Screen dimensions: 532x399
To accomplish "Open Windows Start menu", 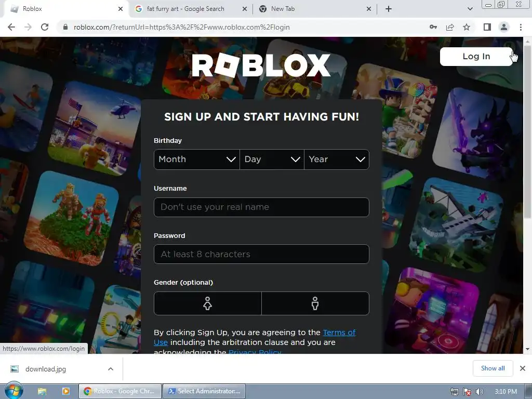I will [x=14, y=391].
